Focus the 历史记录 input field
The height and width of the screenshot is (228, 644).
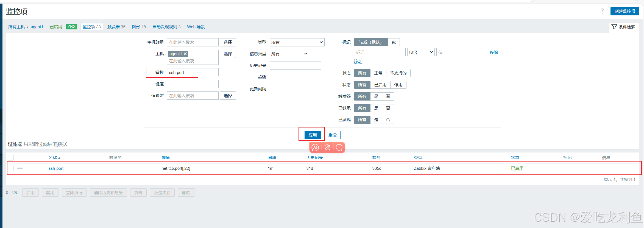295,66
